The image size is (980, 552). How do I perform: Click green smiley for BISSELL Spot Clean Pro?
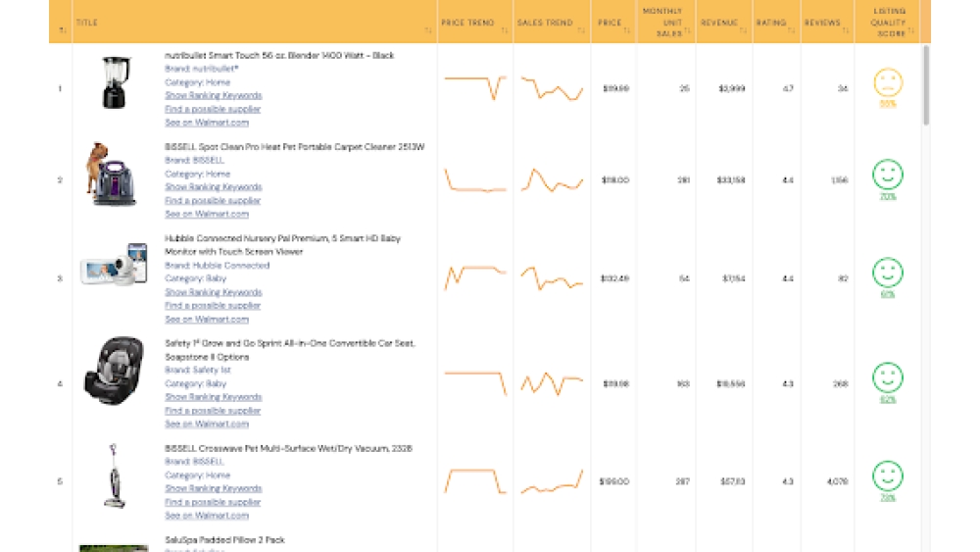(888, 176)
